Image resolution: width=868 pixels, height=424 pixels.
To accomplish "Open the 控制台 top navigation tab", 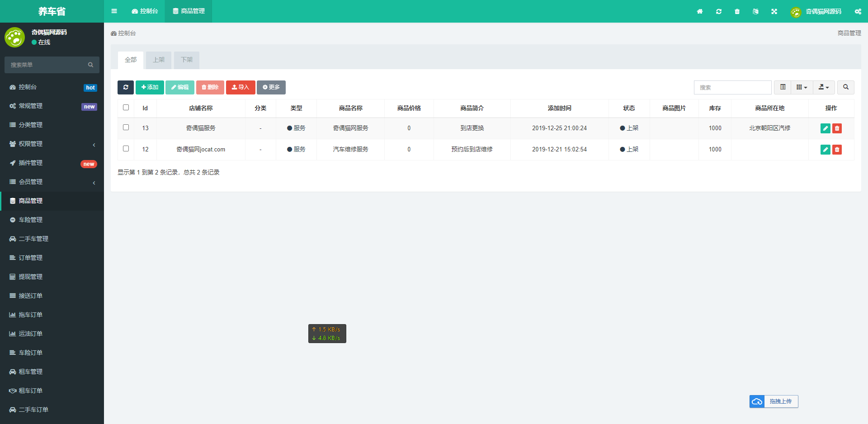I will tap(145, 11).
